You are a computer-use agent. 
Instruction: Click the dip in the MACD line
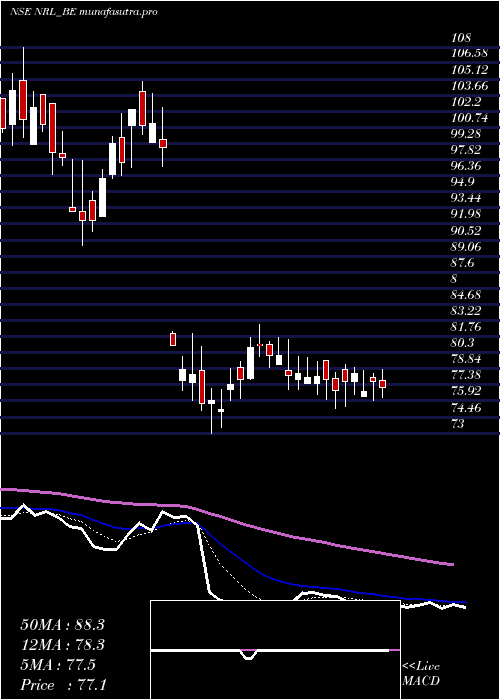(249, 655)
